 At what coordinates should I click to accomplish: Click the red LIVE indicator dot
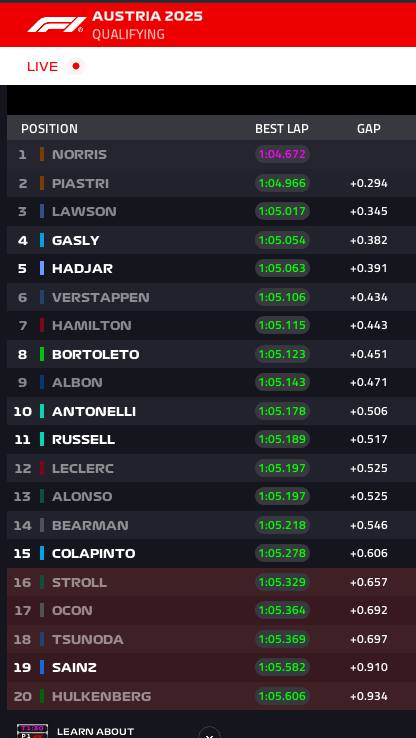[76, 66]
